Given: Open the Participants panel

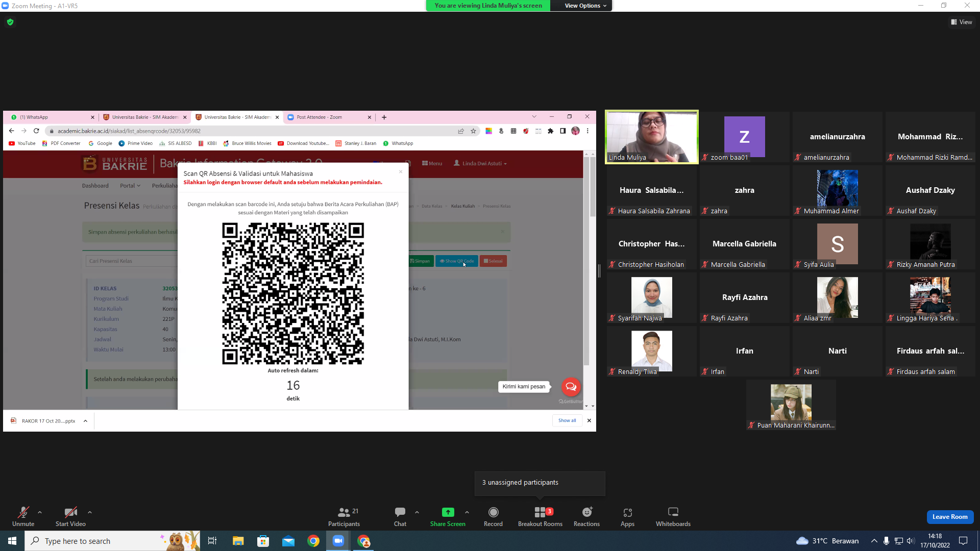Looking at the screenshot, I should coord(344,516).
